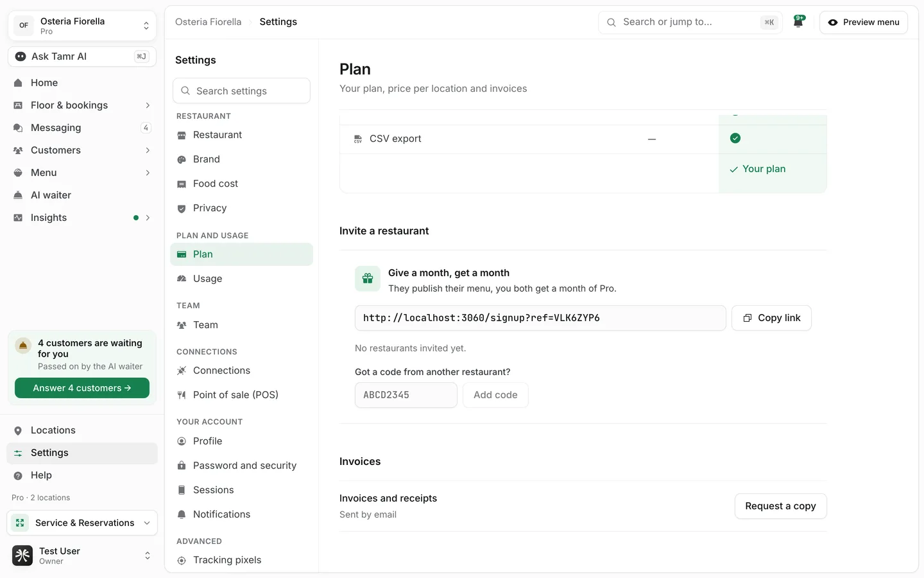Click the Help question mark icon
The width and height of the screenshot is (924, 578).
(x=18, y=475)
